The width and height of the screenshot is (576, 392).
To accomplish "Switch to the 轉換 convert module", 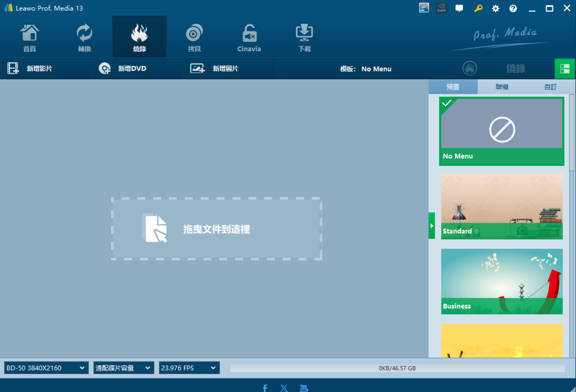I will (x=84, y=38).
